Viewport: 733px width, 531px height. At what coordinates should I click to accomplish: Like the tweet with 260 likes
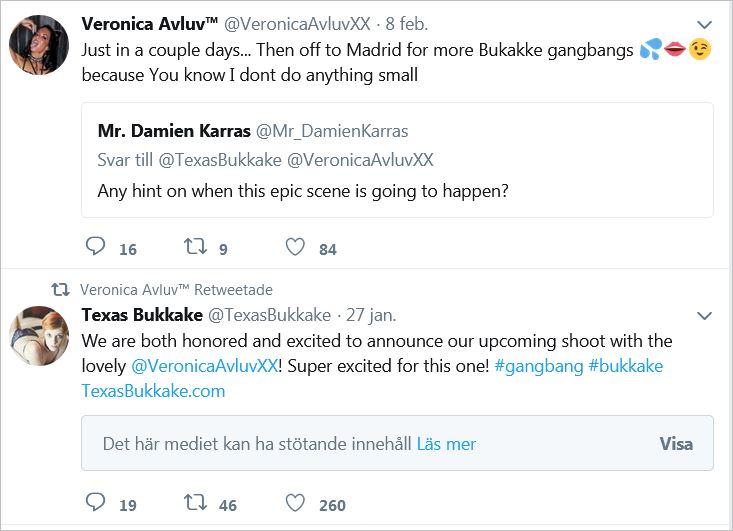tap(295, 503)
